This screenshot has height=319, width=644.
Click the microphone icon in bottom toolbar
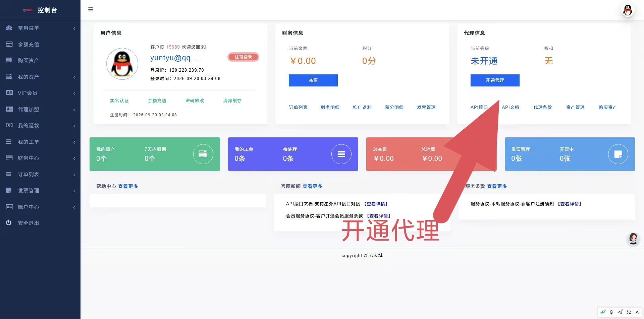coord(611,312)
